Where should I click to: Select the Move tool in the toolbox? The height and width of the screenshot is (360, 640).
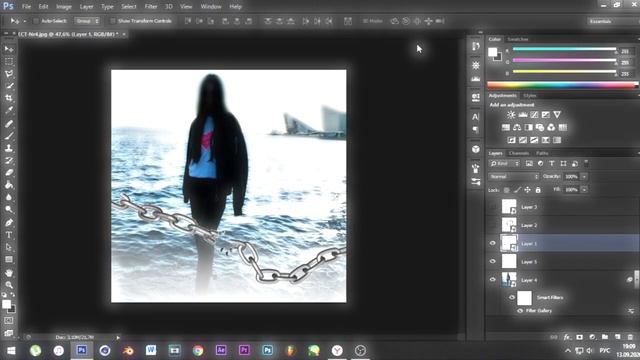9,49
